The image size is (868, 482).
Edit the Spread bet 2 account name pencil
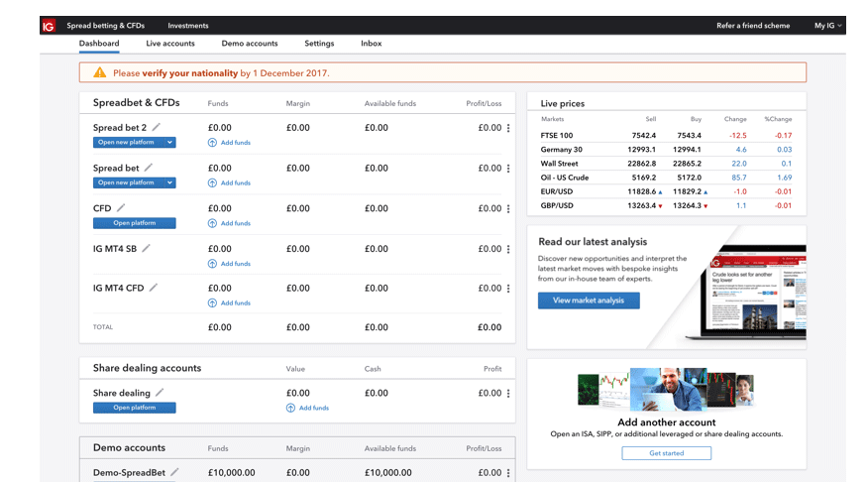click(x=157, y=127)
